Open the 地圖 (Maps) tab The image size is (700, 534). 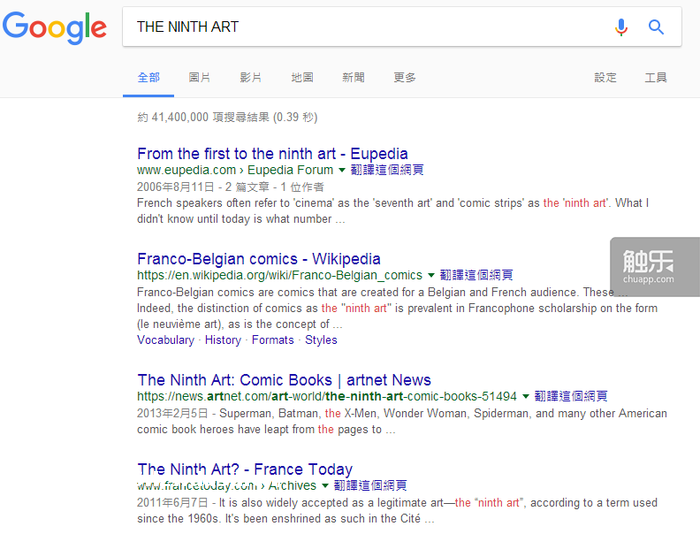point(302,77)
